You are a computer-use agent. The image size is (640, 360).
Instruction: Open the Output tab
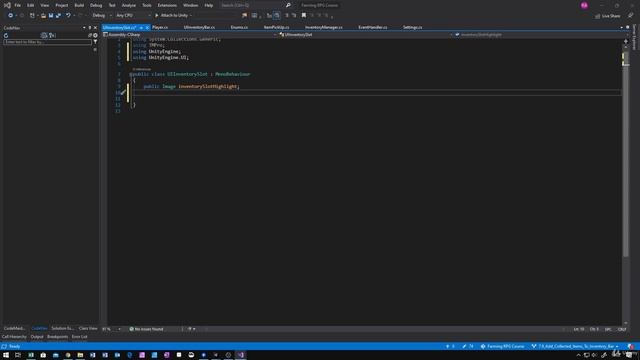(x=37, y=337)
